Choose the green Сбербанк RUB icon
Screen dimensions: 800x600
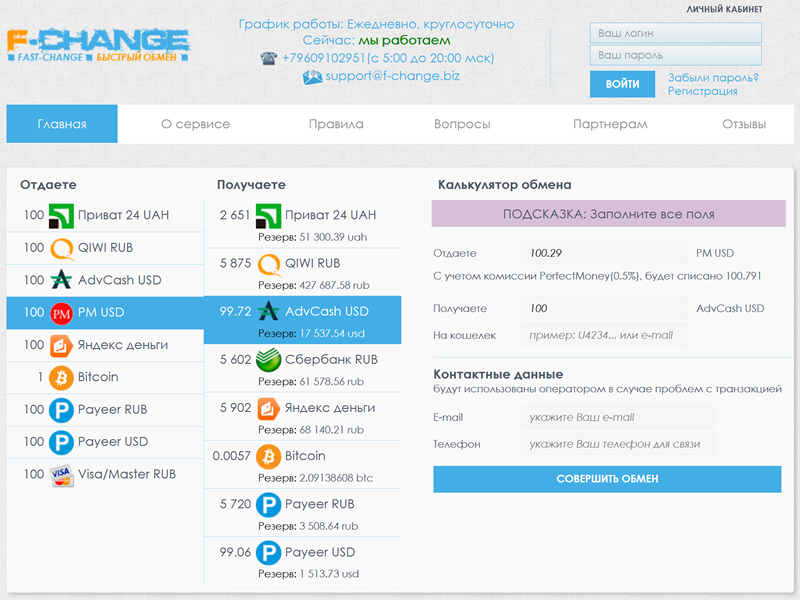(268, 360)
